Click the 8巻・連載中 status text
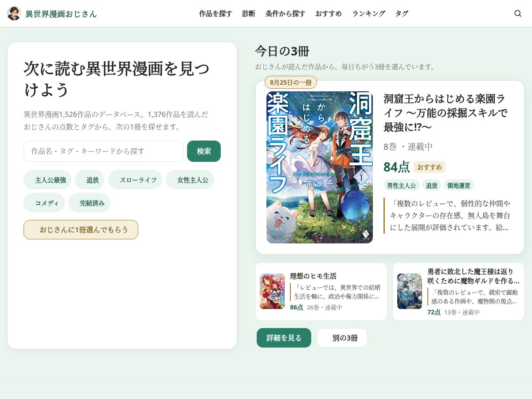The width and height of the screenshot is (532, 399). (x=408, y=147)
